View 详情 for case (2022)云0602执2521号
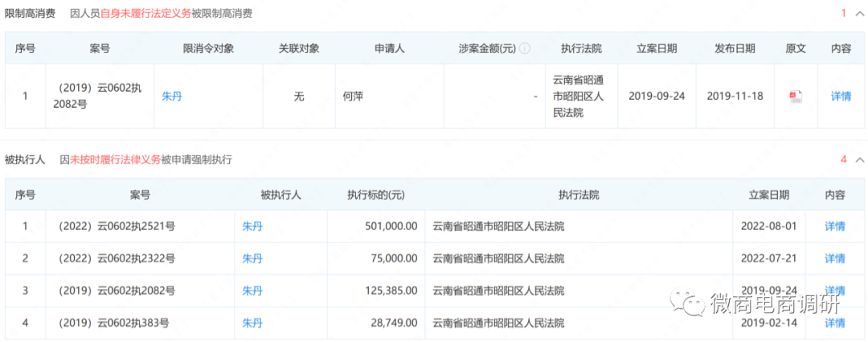The width and height of the screenshot is (868, 342). 835,226
